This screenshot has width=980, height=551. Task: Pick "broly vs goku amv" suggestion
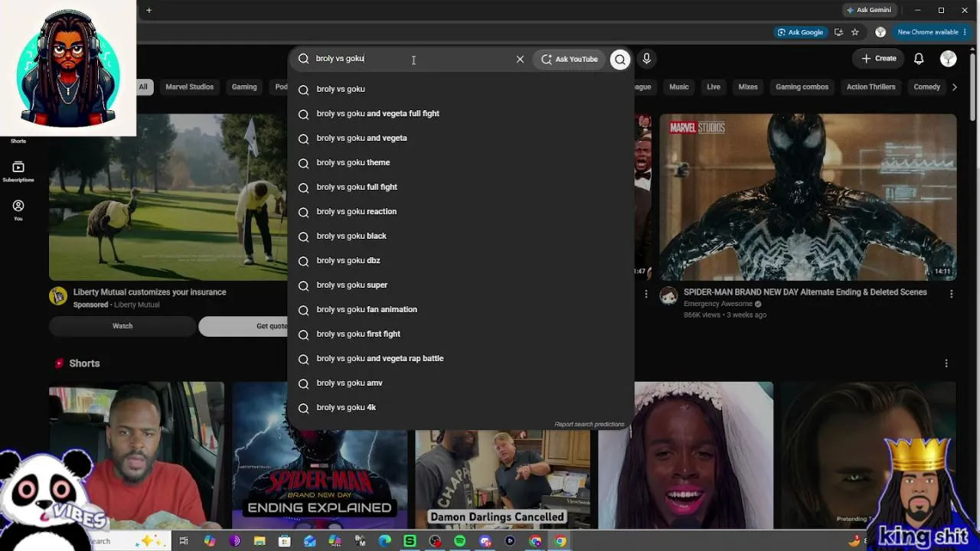(x=460, y=383)
